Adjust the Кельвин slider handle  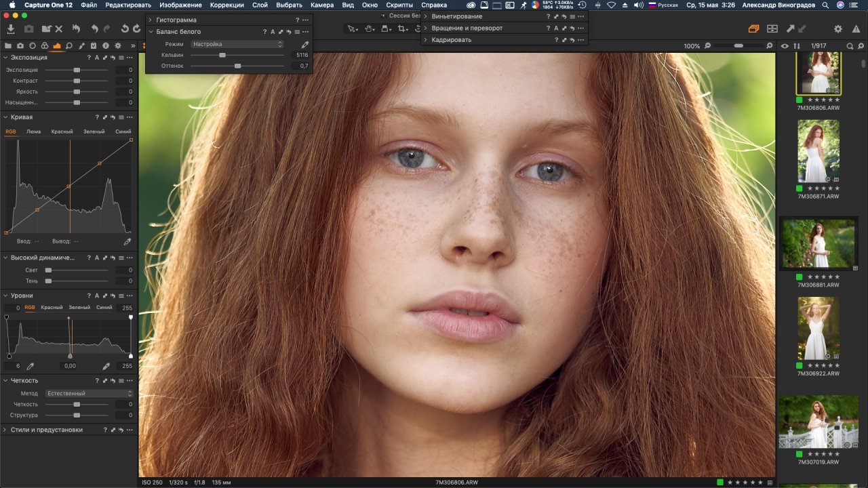pos(222,55)
